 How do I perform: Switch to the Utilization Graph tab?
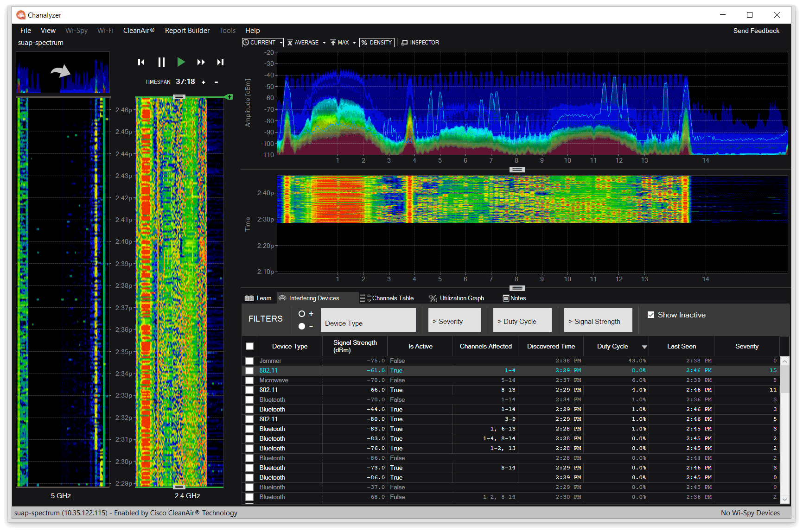[x=456, y=298]
